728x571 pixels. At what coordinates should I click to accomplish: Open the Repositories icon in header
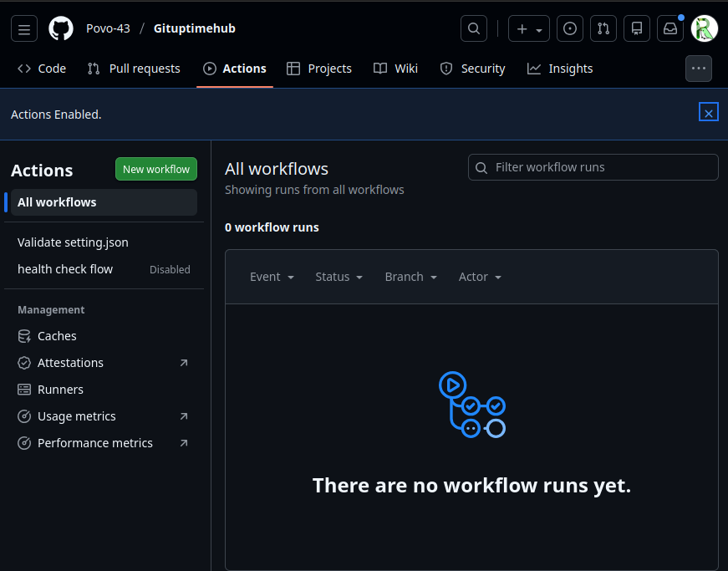pyautogui.click(x=637, y=28)
